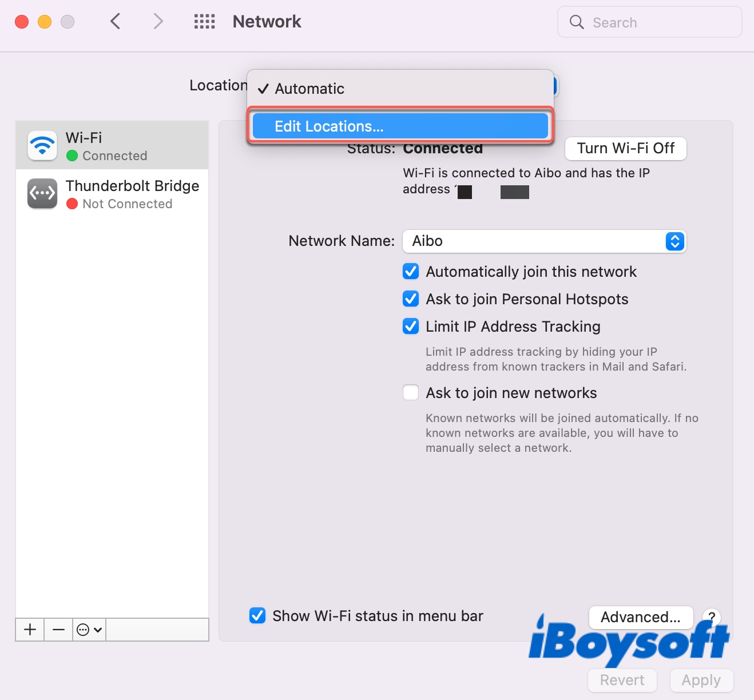Click the Turn Wi-Fi Off button

coord(625,148)
